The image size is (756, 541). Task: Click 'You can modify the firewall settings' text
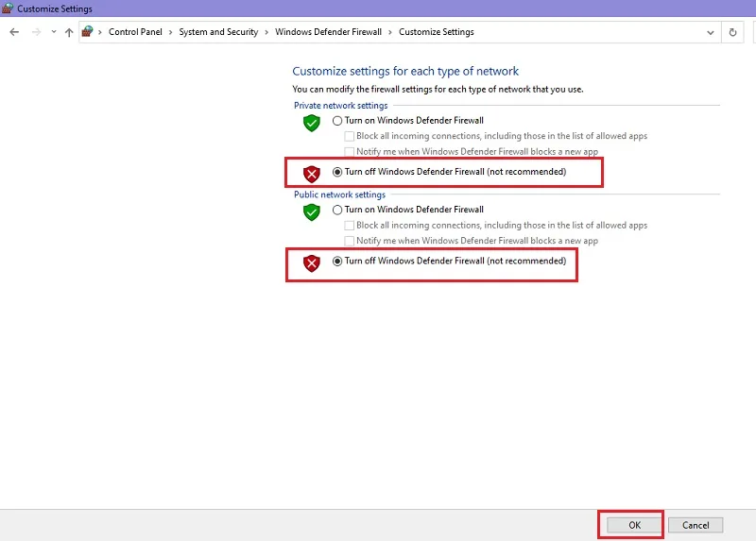tap(438, 89)
